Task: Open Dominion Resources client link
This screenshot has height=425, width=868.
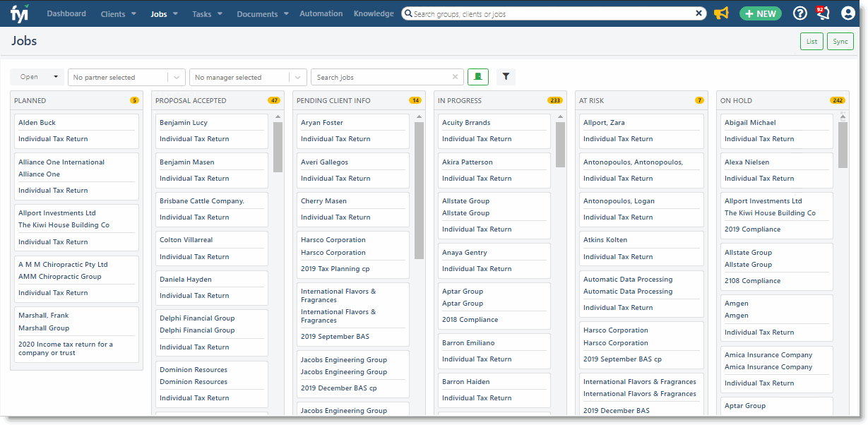Action: click(x=194, y=369)
